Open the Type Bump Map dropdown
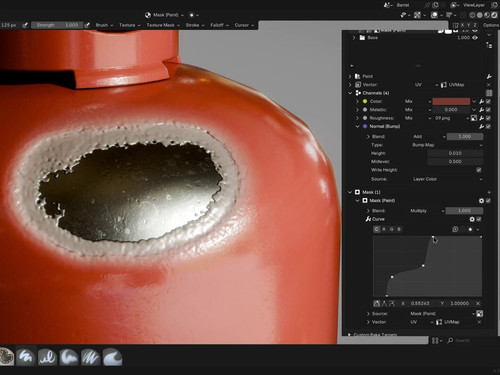This screenshot has height=375, width=500. tap(447, 145)
